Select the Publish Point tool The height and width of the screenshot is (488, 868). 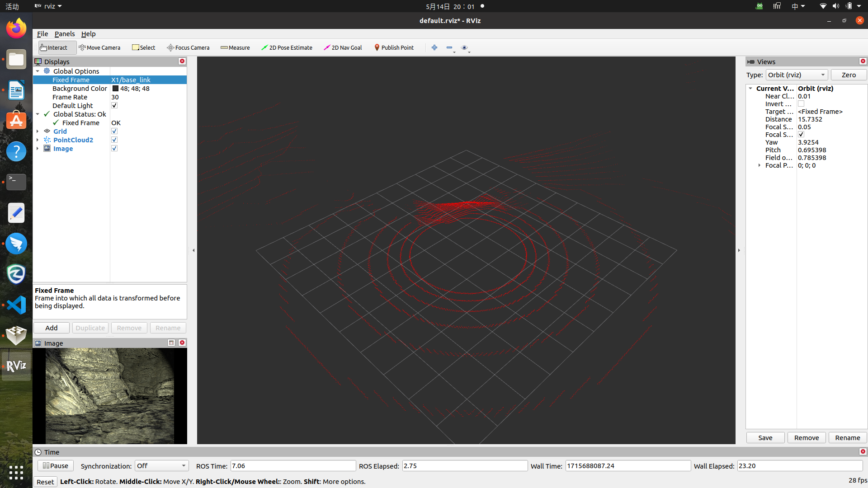[x=394, y=47]
